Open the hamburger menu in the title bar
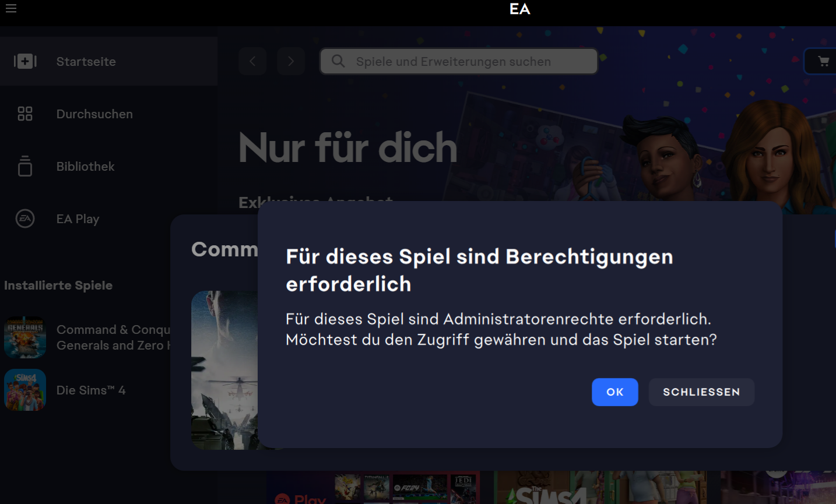 tap(11, 8)
